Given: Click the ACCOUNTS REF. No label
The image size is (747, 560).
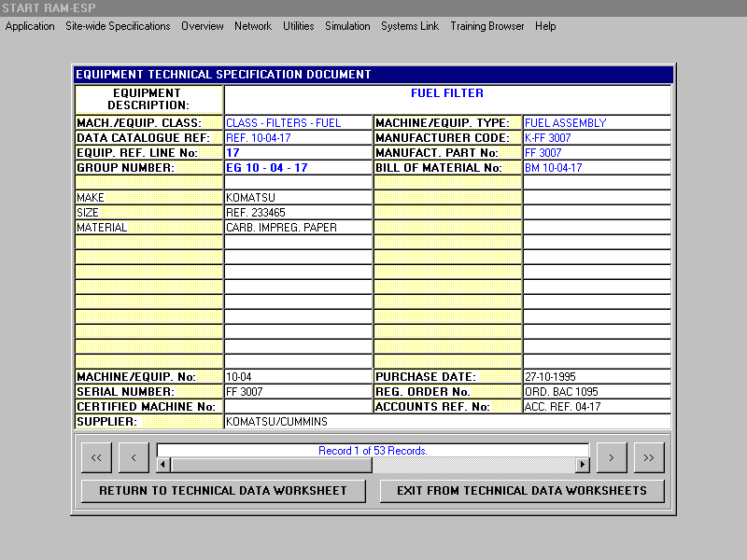Looking at the screenshot, I should click(x=447, y=407).
